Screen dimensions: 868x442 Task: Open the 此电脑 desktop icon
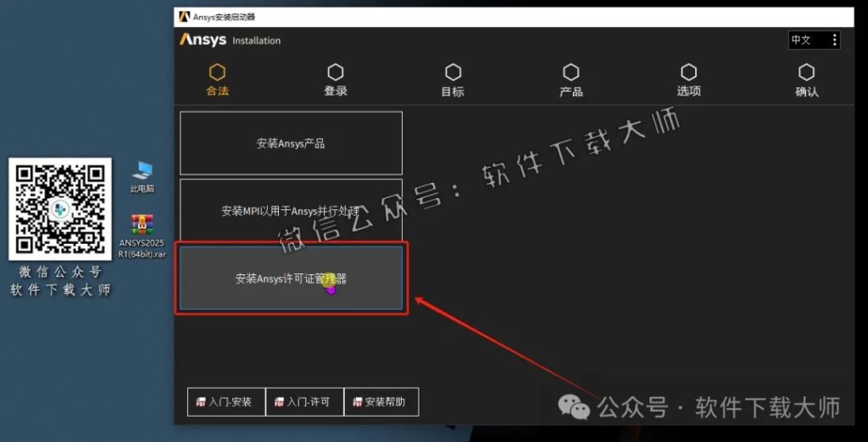click(142, 176)
